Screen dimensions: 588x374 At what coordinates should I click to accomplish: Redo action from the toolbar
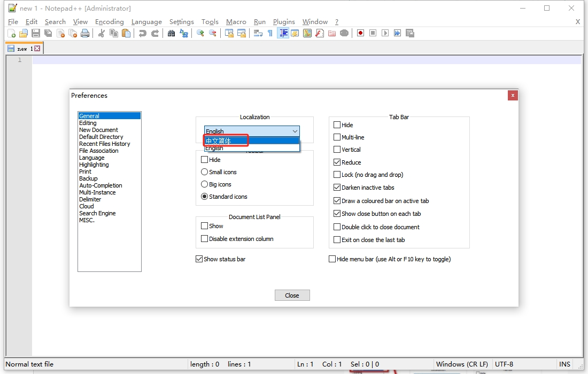(x=154, y=33)
